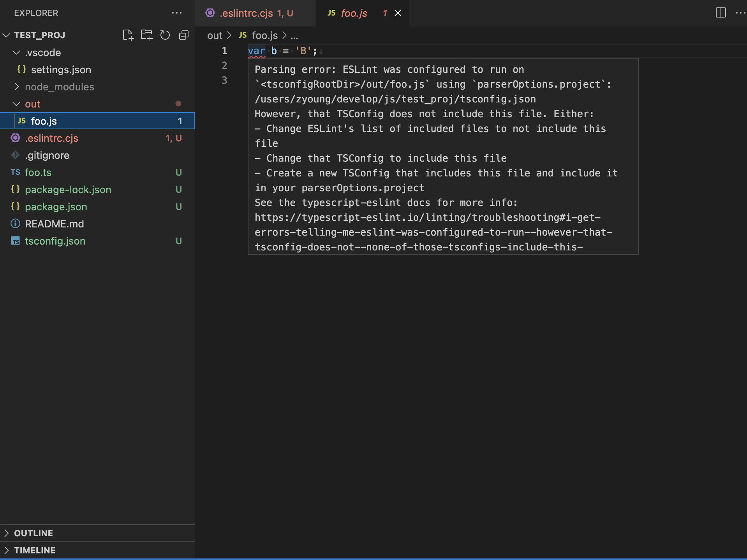The width and height of the screenshot is (747, 560).
Task: Click the JS icon in breadcrumb path
Action: 243,35
